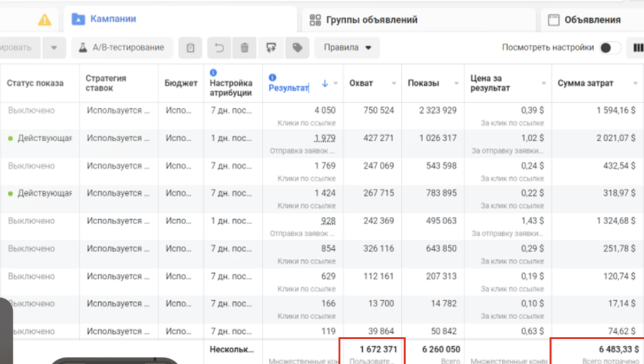Select Действующая status with 427 271 reach
The width and height of the screenshot is (644, 364).
40,138
